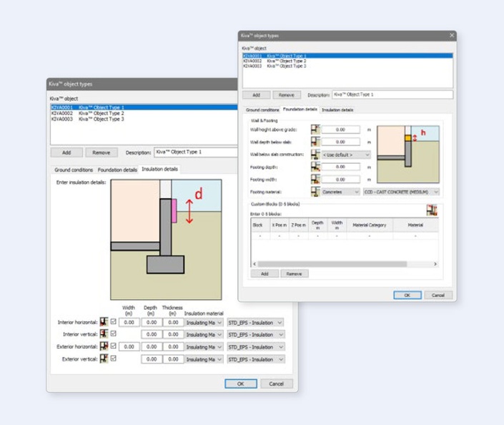This screenshot has height=425, width=504.
Task: Click the Wall depth below slab input field
Action: [x=341, y=142]
